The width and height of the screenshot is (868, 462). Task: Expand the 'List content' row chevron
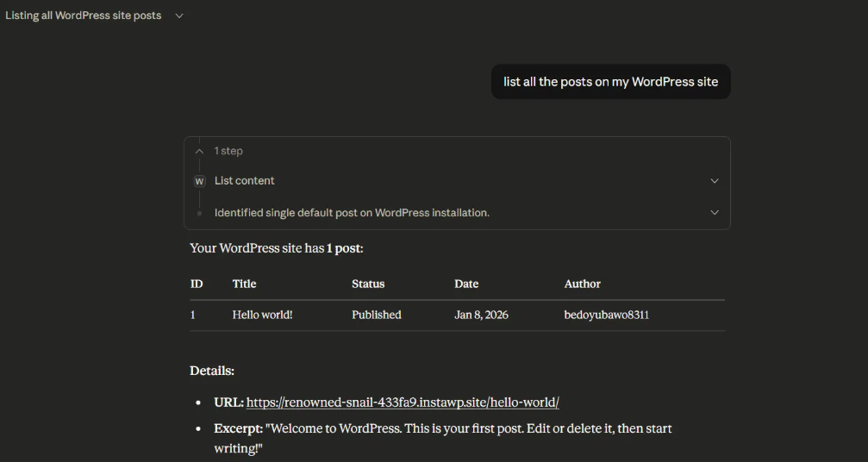tap(714, 181)
